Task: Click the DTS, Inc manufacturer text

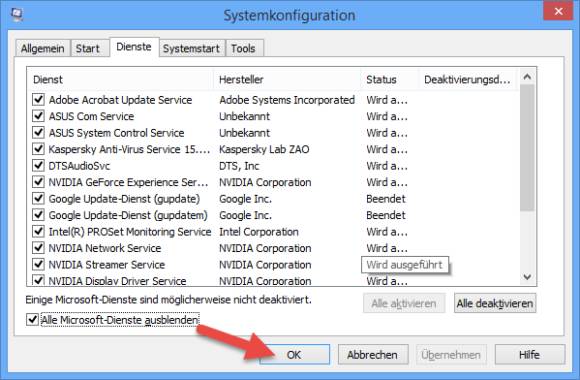Action: [239, 166]
